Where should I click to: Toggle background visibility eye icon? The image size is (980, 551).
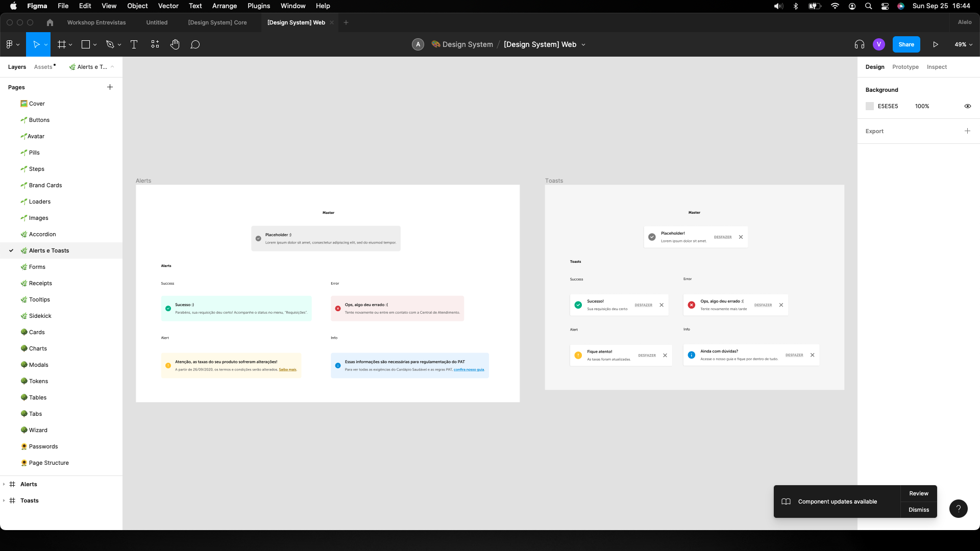coord(967,106)
